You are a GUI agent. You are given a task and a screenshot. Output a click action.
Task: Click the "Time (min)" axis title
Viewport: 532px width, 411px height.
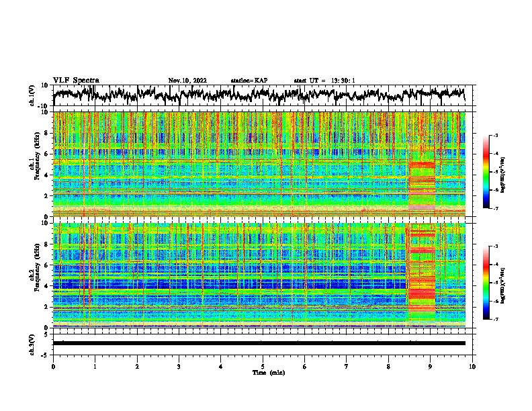point(269,373)
